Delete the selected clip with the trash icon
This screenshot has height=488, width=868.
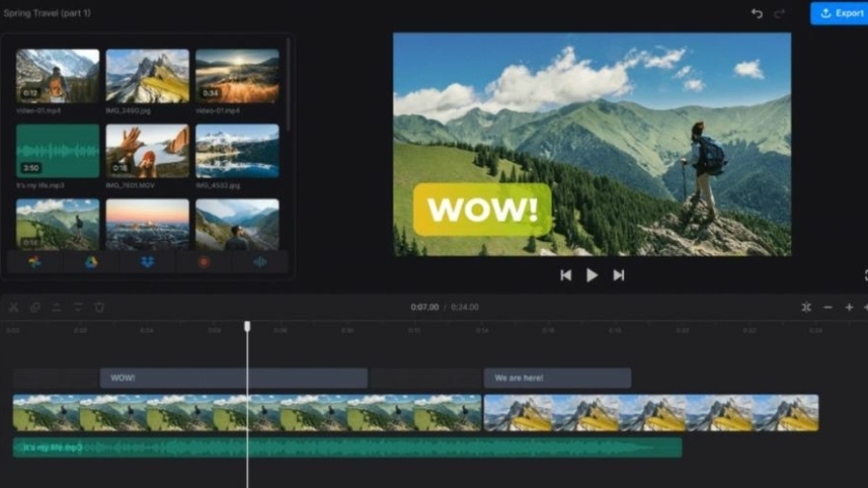[x=99, y=307]
